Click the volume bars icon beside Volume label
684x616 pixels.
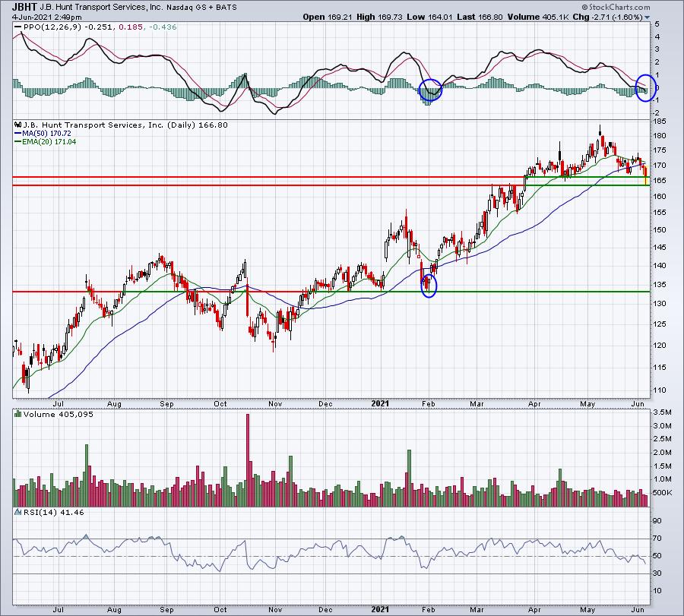click(x=17, y=414)
